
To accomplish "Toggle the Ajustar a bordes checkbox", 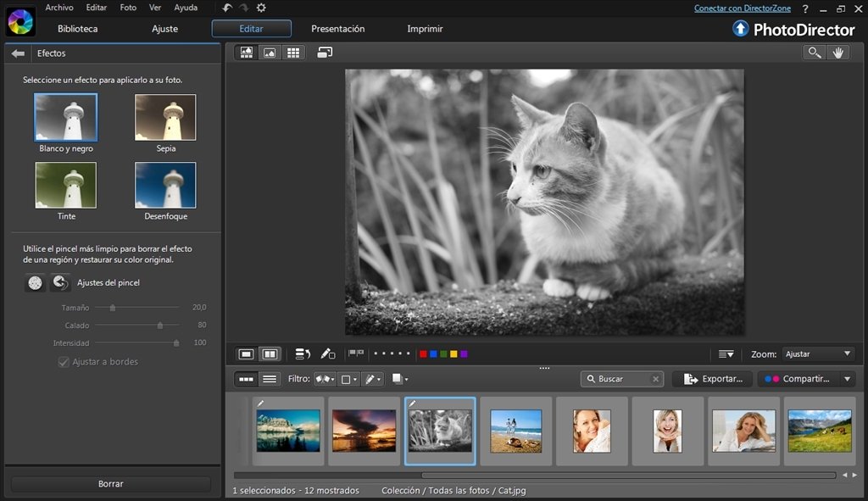I will coord(64,362).
